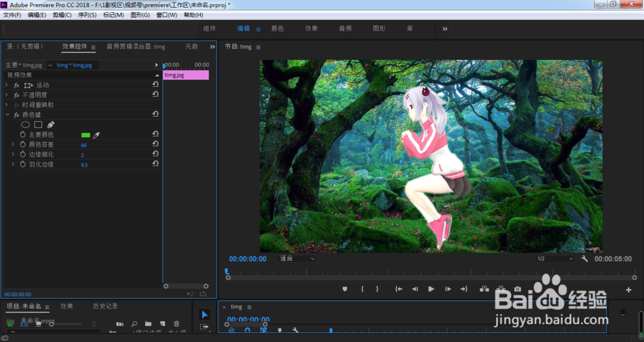
Task: Click the project find magnifier icon
Action: [x=134, y=324]
